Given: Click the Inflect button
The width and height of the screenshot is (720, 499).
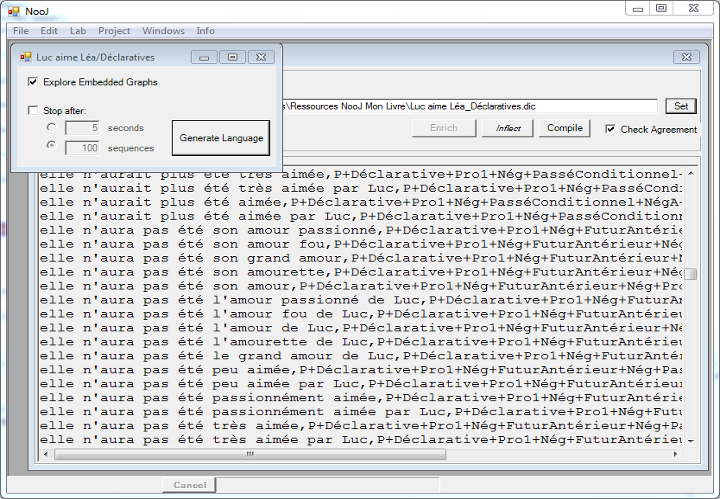Looking at the screenshot, I should point(508,128).
